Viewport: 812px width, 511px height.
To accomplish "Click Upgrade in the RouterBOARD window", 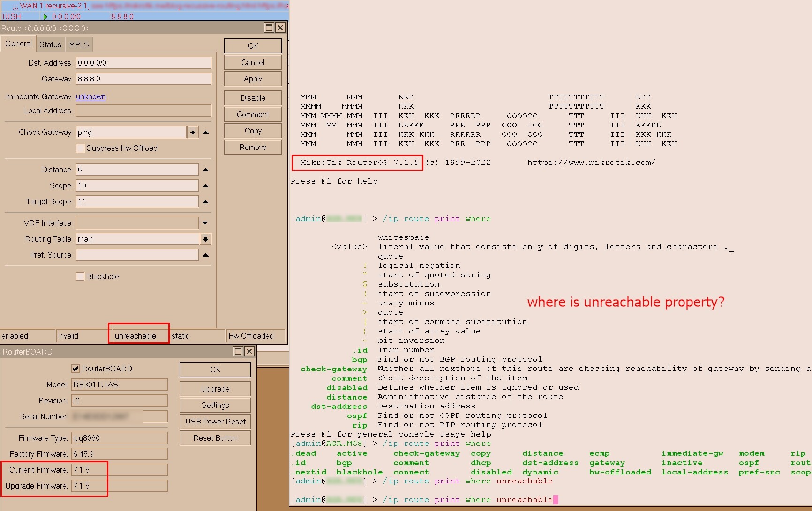I will [215, 388].
